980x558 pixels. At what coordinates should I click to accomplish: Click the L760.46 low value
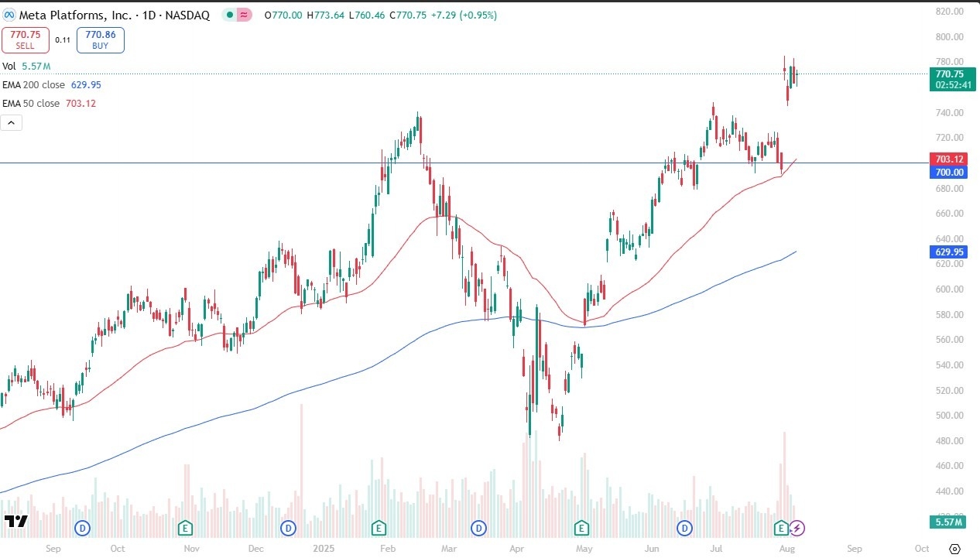368,15
